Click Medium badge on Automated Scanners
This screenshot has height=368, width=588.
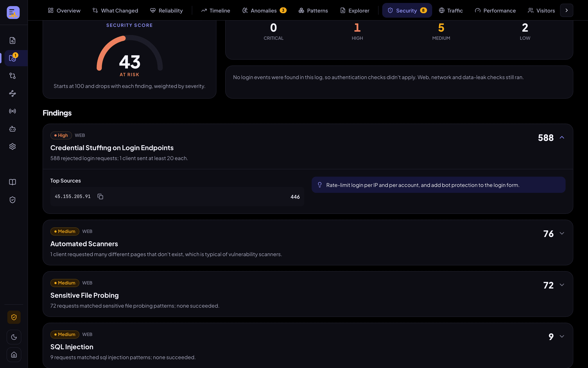65,231
